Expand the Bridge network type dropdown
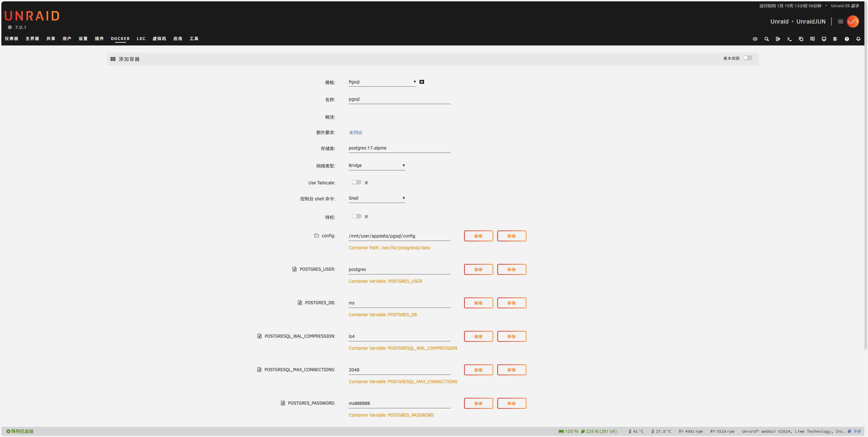 [376, 165]
